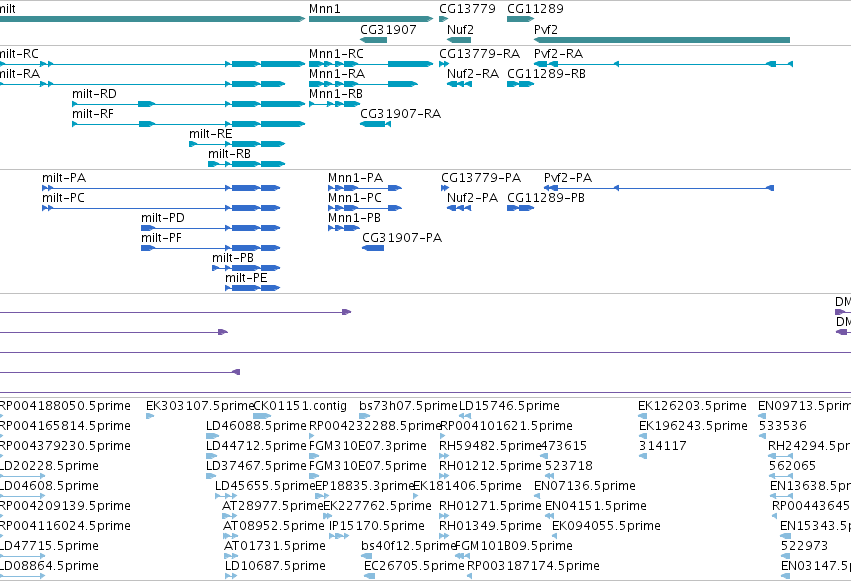Click the CG13779 gene label
The width and height of the screenshot is (851, 581).
point(467,9)
